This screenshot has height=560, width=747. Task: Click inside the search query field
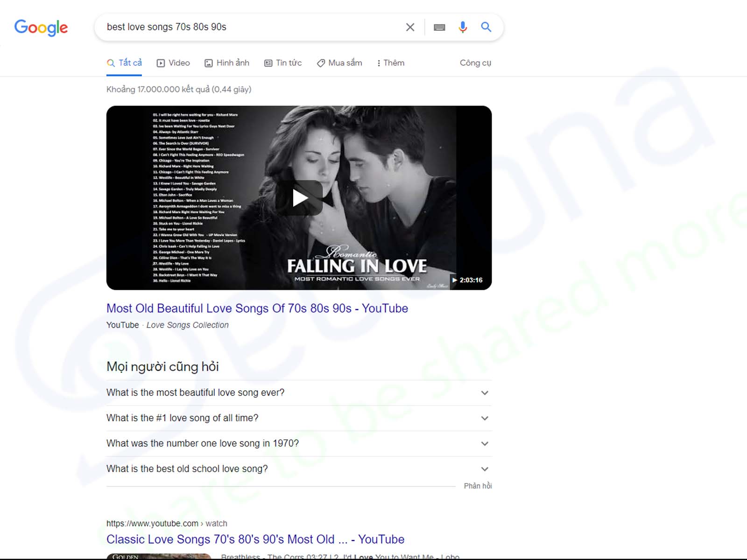[250, 27]
